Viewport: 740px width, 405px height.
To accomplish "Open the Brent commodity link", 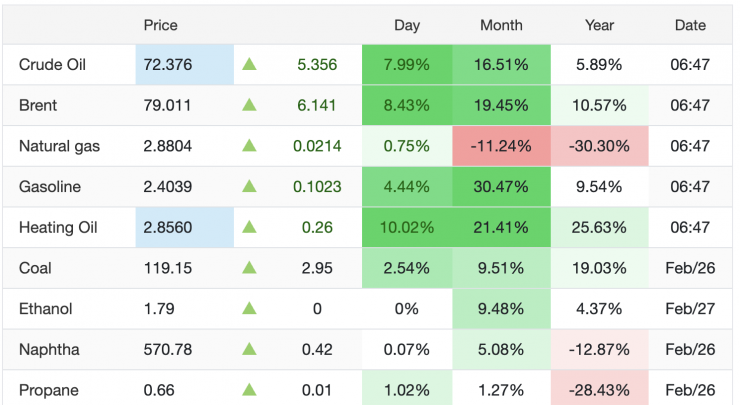I will pos(39,105).
